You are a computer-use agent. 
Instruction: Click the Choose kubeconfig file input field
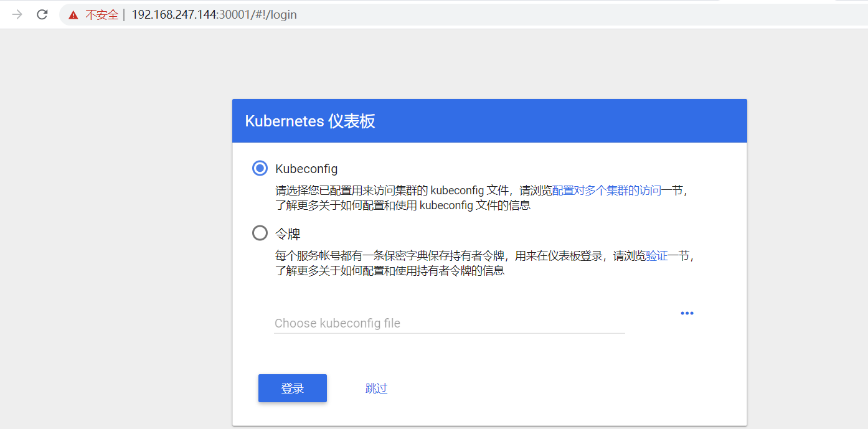click(x=450, y=323)
